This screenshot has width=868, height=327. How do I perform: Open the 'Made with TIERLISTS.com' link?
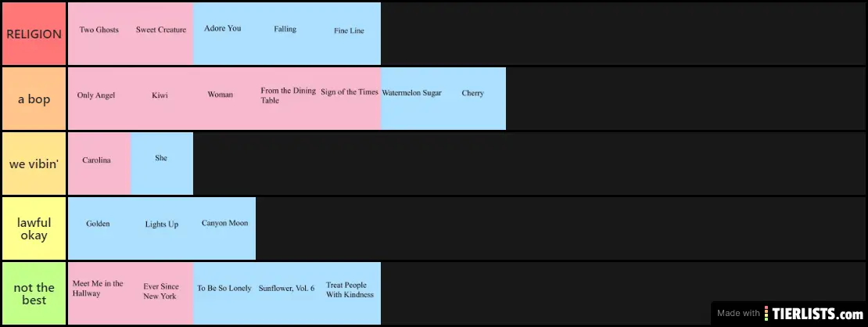coord(790,314)
